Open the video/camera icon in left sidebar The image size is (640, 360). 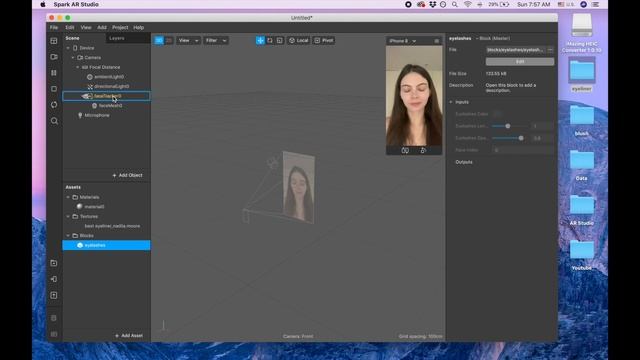tap(54, 57)
